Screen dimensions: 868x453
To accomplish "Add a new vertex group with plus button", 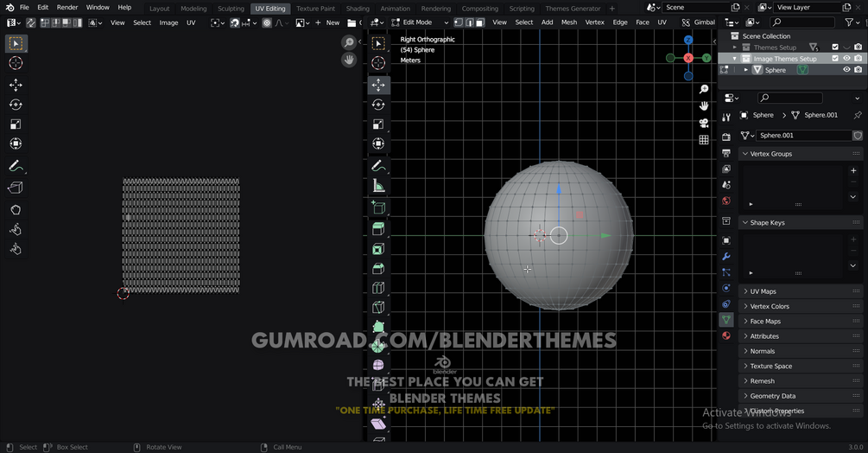I will tap(853, 170).
